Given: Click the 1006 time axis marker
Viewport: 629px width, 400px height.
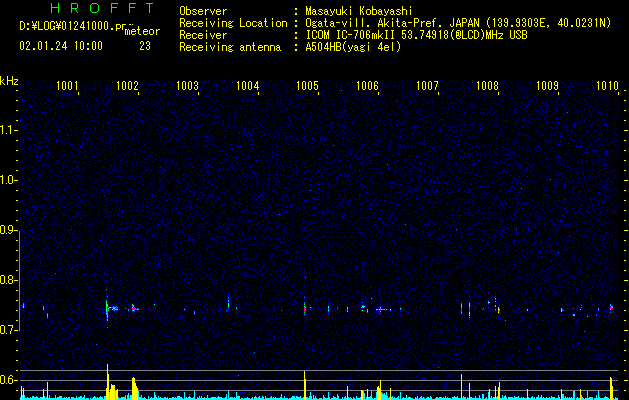Looking at the screenshot, I should coord(367,86).
